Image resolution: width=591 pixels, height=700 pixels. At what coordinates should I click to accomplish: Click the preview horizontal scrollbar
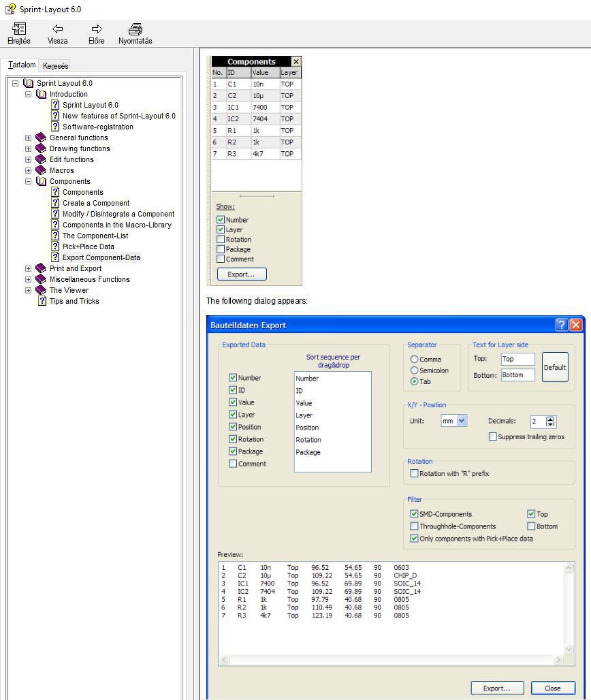pos(391,660)
